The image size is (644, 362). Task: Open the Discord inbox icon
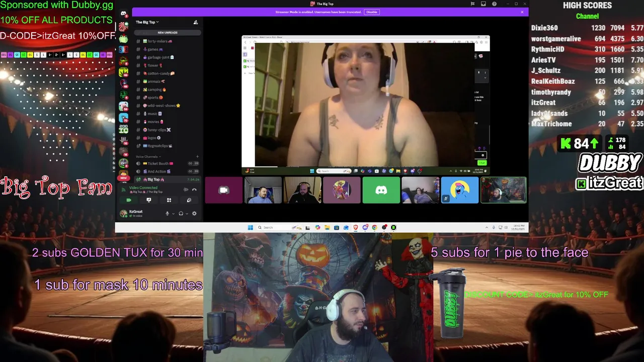click(x=484, y=4)
